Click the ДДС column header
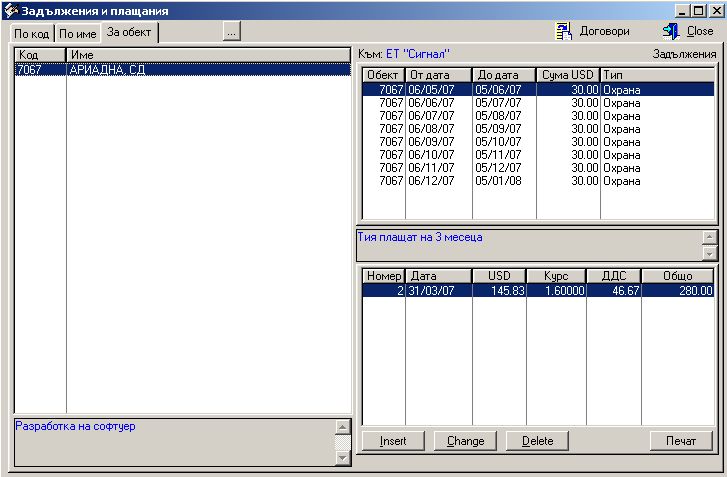The width and height of the screenshot is (727, 477). [614, 276]
